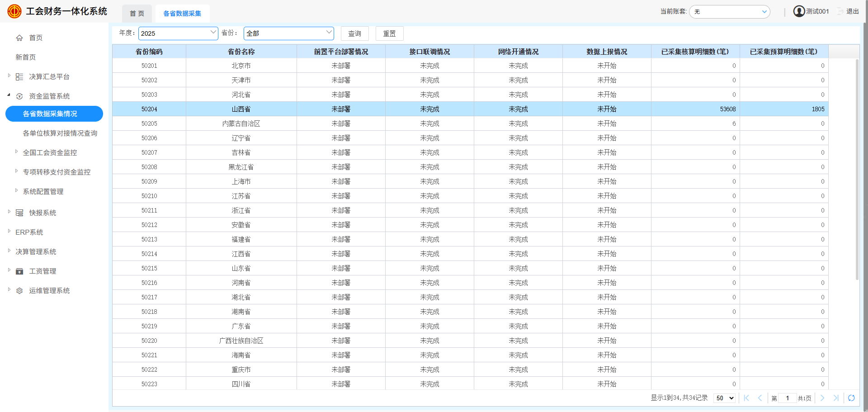The image size is (868, 412).
Task: Click the 山西省 row name cell
Action: [241, 109]
